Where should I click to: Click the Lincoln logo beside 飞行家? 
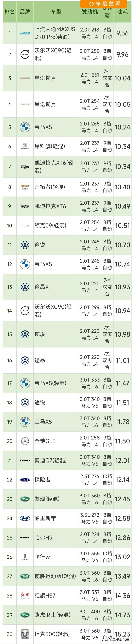coord(25,557)
